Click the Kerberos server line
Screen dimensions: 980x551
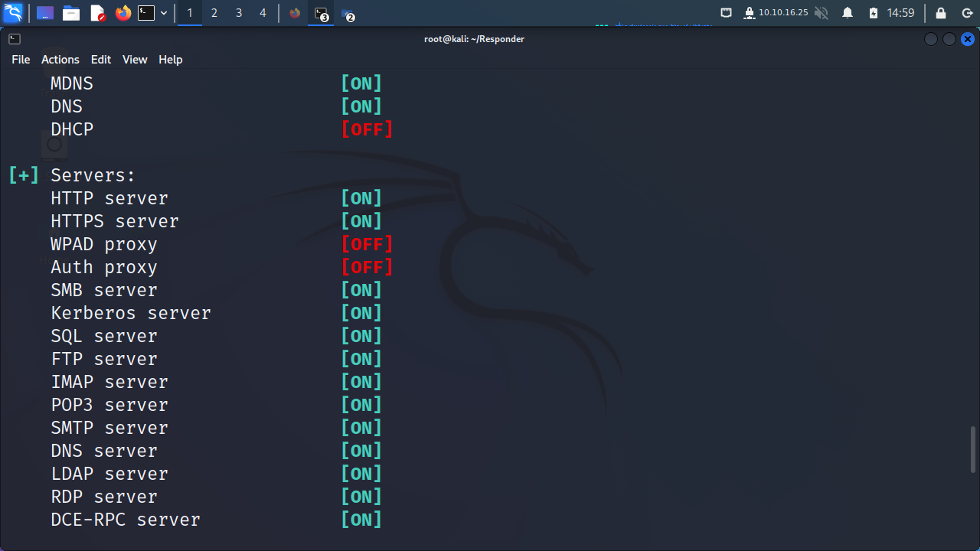click(x=131, y=313)
